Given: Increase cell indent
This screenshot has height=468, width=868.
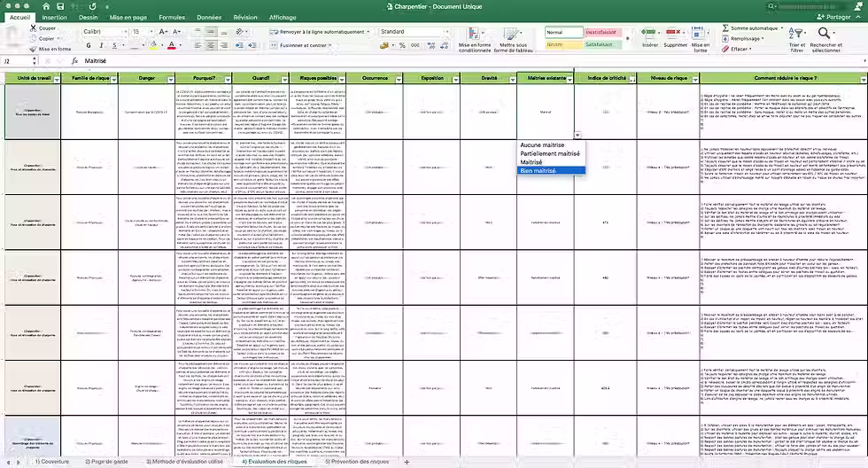Looking at the screenshot, I should click(252, 45).
